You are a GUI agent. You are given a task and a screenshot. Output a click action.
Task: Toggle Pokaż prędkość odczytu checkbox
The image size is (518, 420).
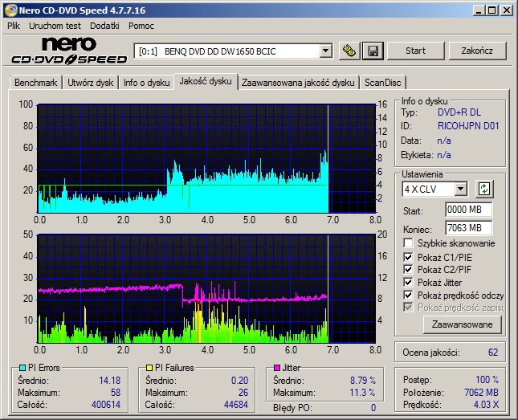[x=408, y=295]
